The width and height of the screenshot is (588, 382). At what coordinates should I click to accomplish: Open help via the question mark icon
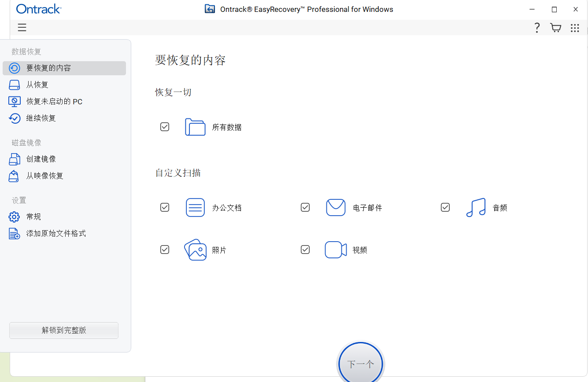537,28
